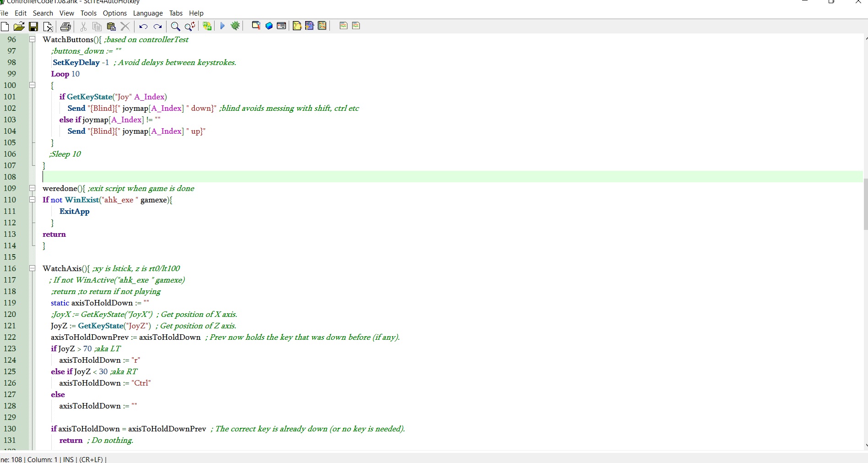Close the current file from the toolbar
Screen dimensions: 868x463
(x=48, y=26)
